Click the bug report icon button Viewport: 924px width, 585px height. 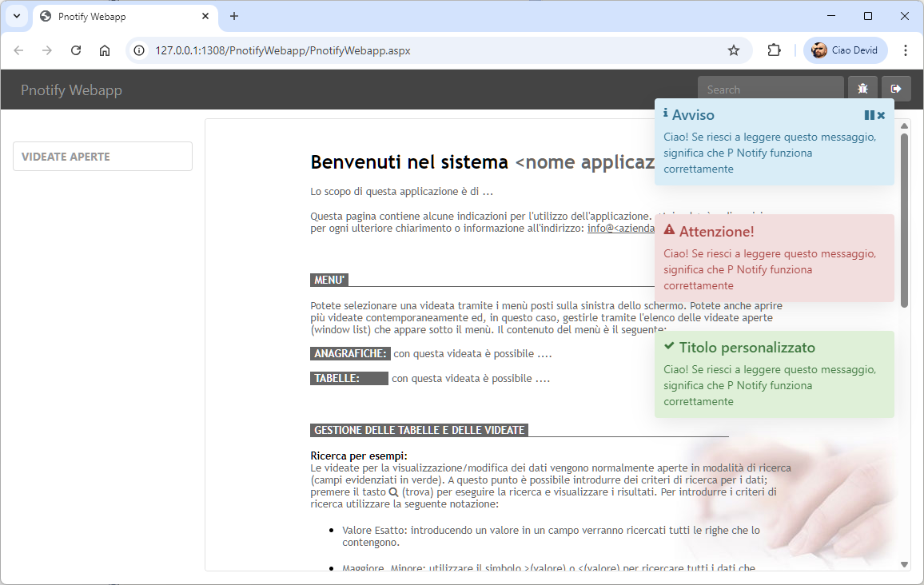[x=862, y=89]
